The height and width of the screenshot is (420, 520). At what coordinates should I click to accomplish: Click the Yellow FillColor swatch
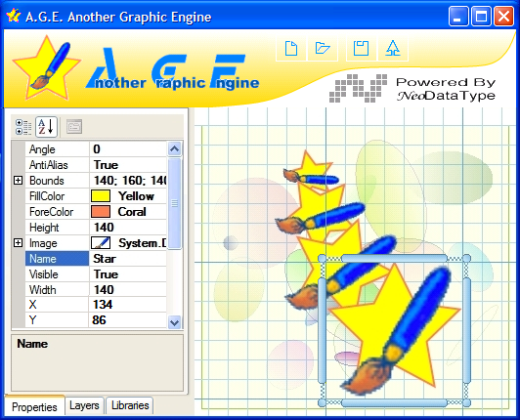pos(101,196)
